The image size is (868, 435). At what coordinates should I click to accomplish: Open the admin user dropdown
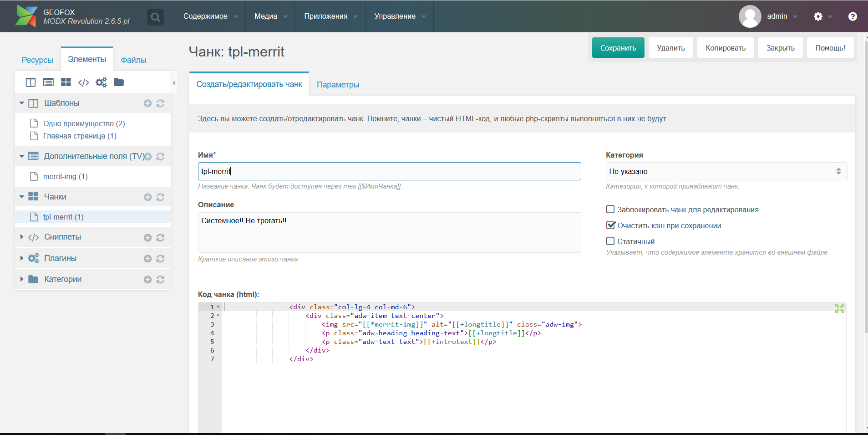(x=782, y=16)
